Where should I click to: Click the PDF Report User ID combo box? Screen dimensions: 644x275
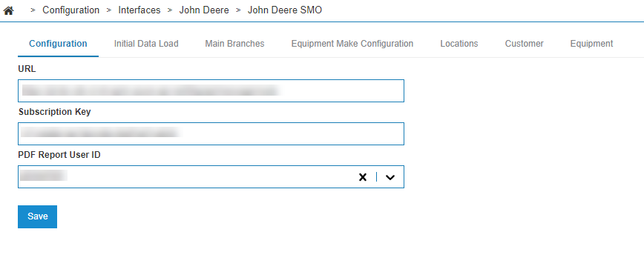(x=211, y=176)
